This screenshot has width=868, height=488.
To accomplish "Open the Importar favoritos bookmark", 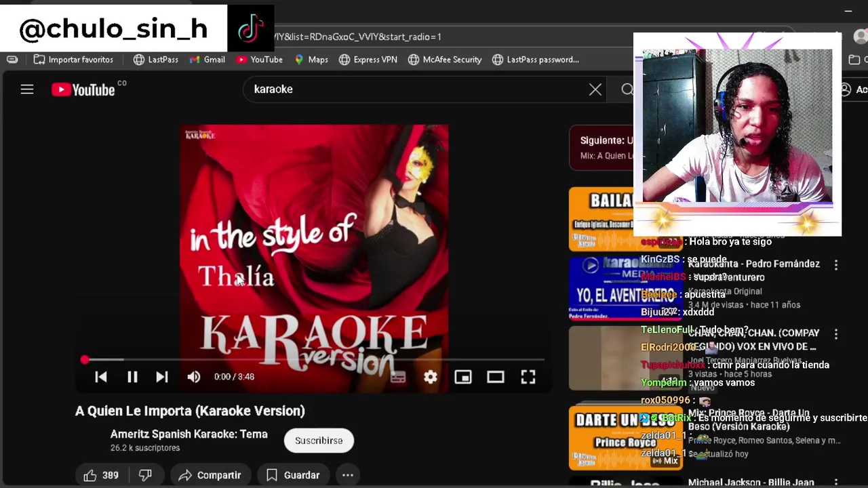I will [73, 60].
